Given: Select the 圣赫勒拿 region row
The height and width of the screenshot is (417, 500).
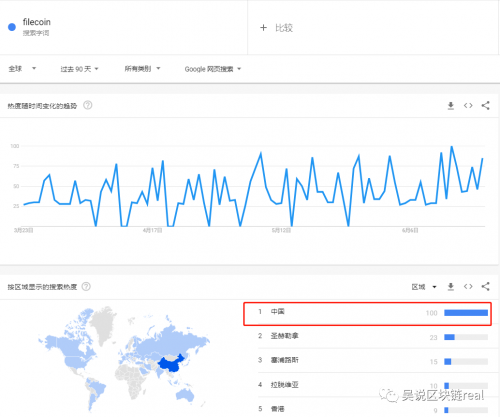Looking at the screenshot, I should 373,337.
